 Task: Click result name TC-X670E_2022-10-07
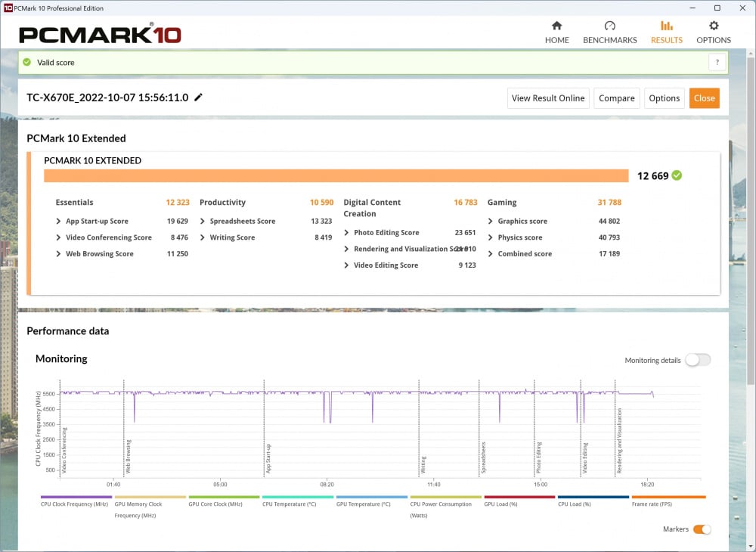107,98
